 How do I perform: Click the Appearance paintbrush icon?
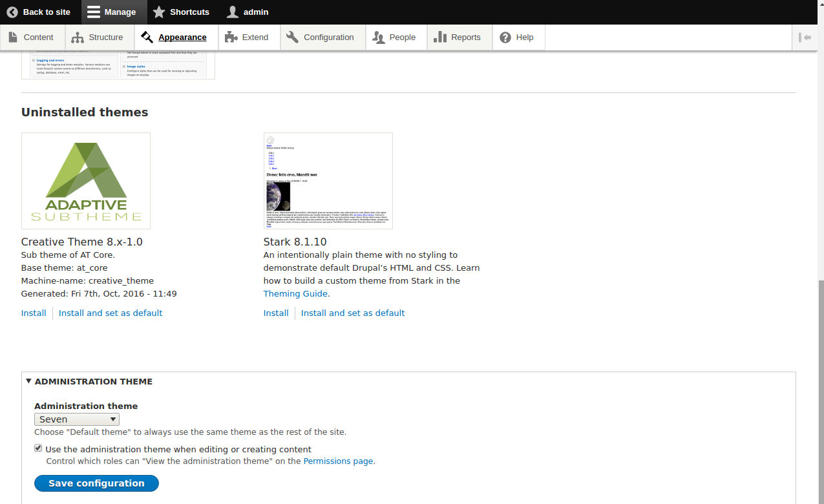[147, 37]
